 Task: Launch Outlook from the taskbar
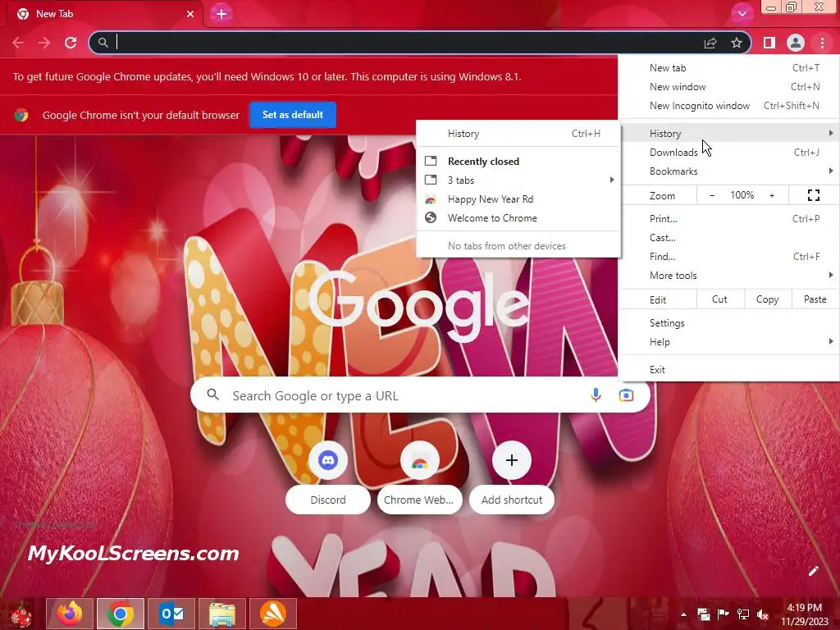coord(171,614)
